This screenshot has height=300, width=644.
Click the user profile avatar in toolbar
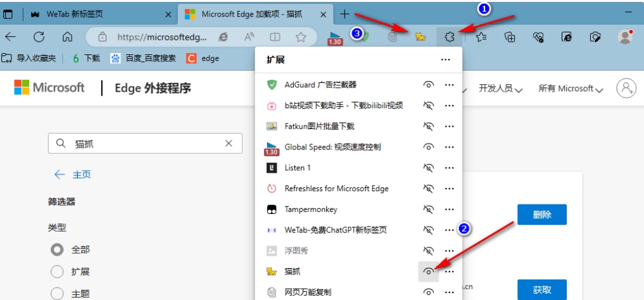pyautogui.click(x=626, y=37)
